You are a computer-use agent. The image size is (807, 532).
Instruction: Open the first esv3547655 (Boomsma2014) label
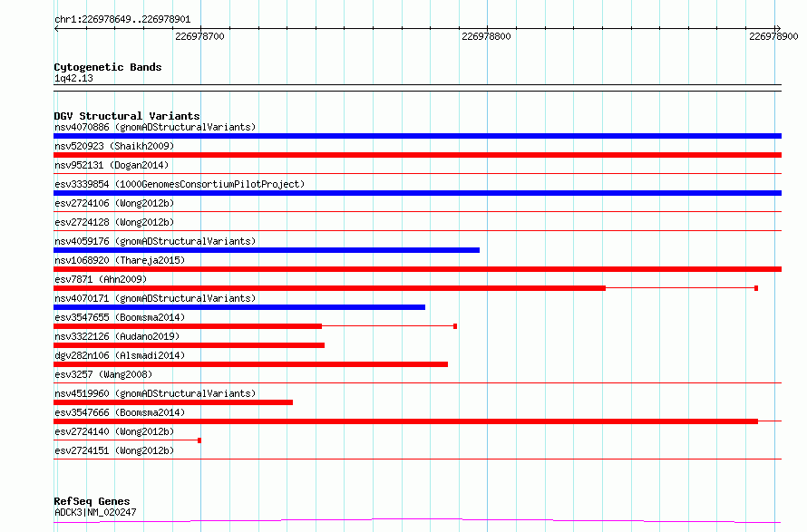click(x=120, y=317)
